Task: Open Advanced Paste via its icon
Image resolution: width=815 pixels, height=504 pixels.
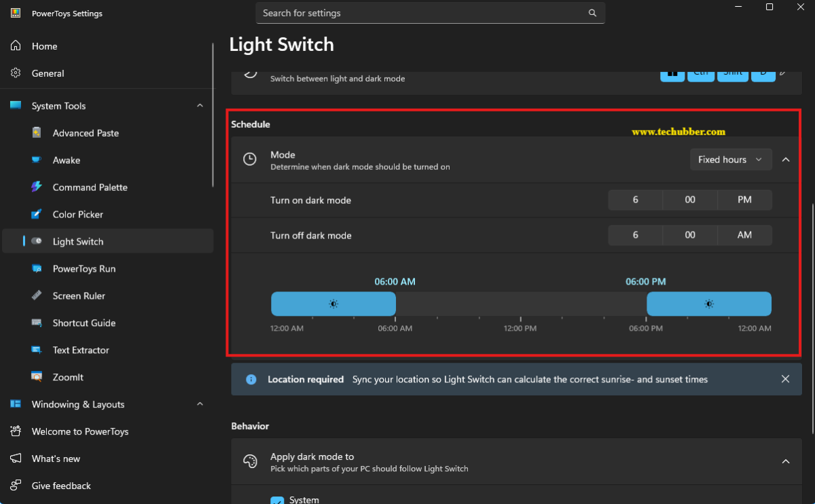Action: point(37,133)
